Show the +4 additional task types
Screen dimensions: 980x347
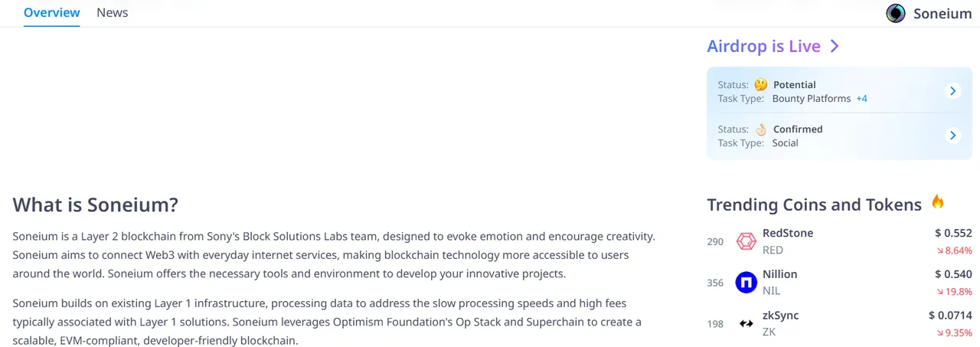pos(861,99)
